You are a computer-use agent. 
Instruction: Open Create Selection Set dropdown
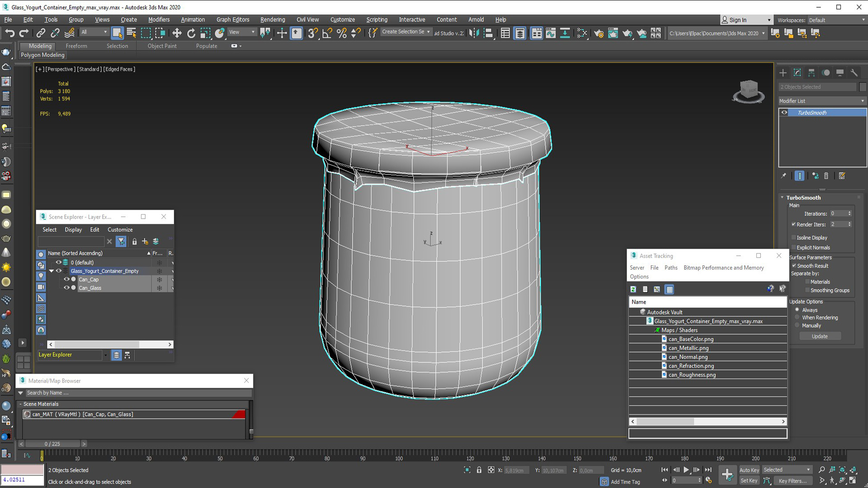pyautogui.click(x=406, y=32)
